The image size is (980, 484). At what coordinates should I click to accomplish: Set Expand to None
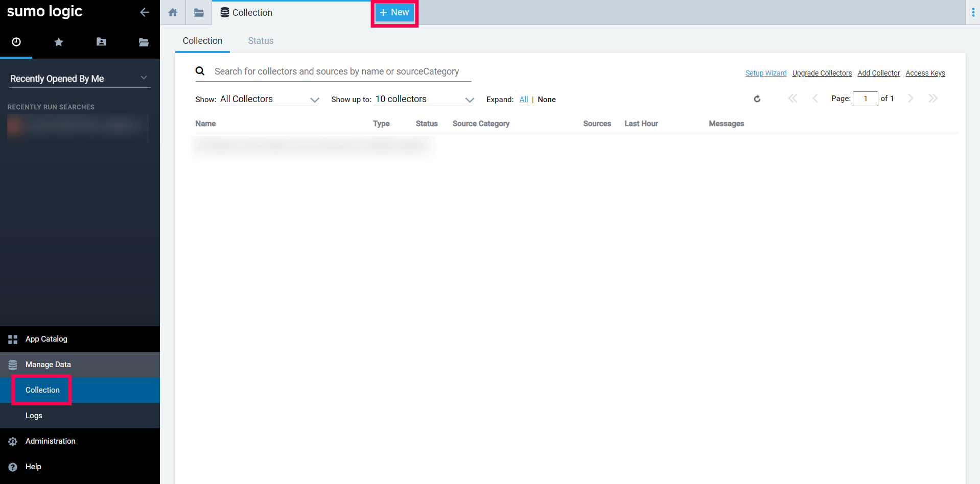point(547,100)
